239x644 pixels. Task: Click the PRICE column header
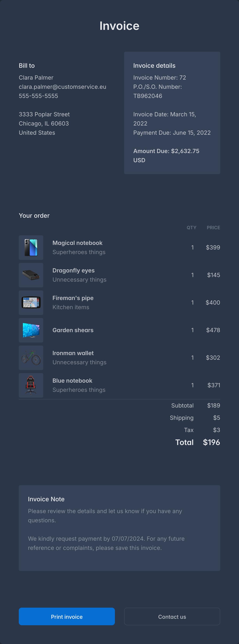[x=213, y=227]
